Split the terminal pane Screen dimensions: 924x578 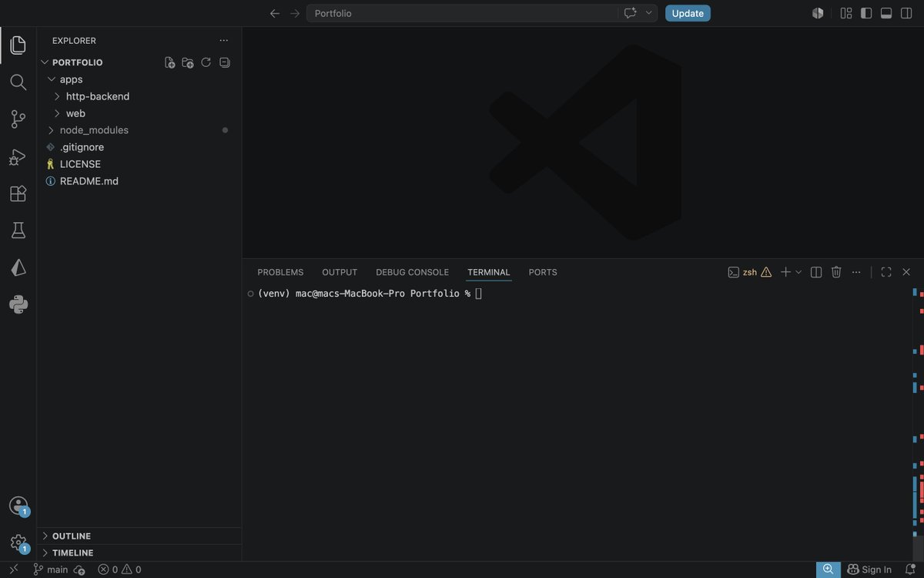pyautogui.click(x=816, y=272)
